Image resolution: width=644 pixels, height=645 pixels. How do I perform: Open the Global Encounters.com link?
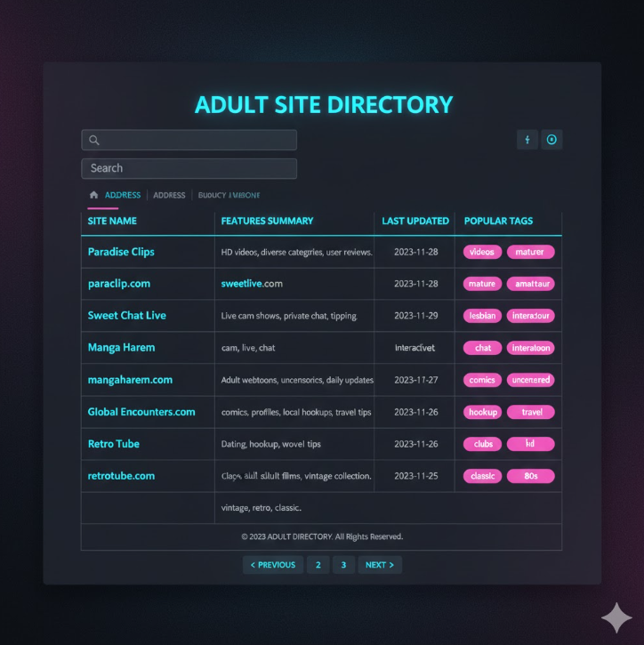pyautogui.click(x=141, y=412)
